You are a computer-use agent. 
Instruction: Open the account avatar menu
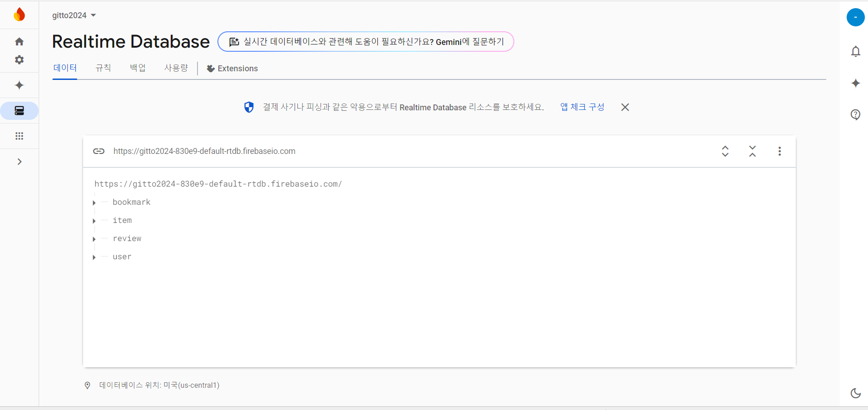[x=855, y=17]
